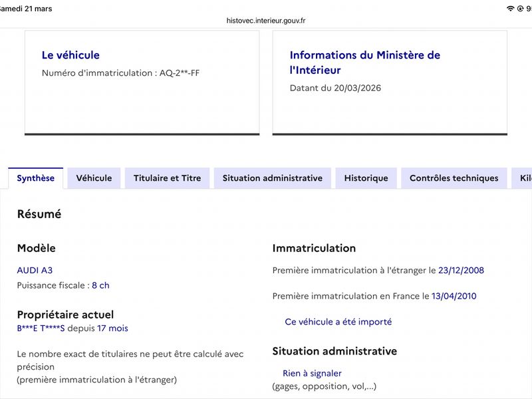Click the foreign registration date 23/12/2008

click(x=461, y=271)
